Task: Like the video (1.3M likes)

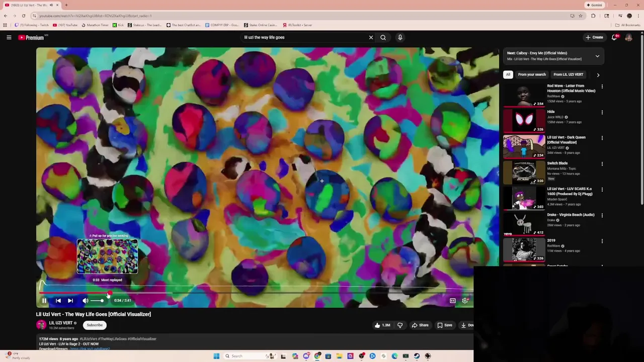Action: pos(382,325)
